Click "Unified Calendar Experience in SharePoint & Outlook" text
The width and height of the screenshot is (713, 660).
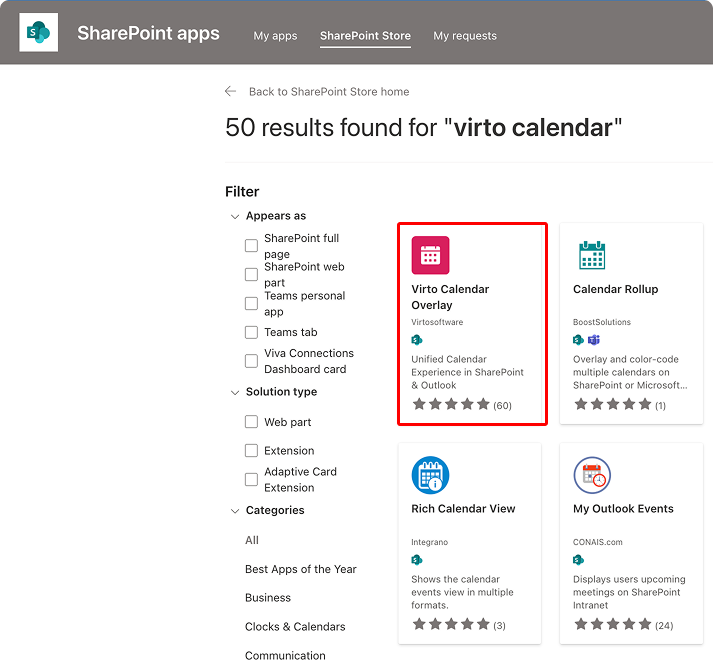click(467, 372)
